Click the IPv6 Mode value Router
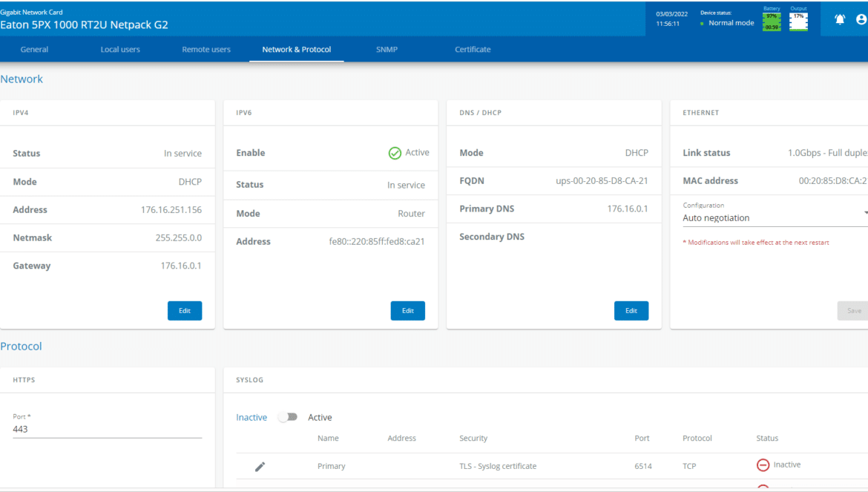The height and width of the screenshot is (492, 868). pos(411,214)
